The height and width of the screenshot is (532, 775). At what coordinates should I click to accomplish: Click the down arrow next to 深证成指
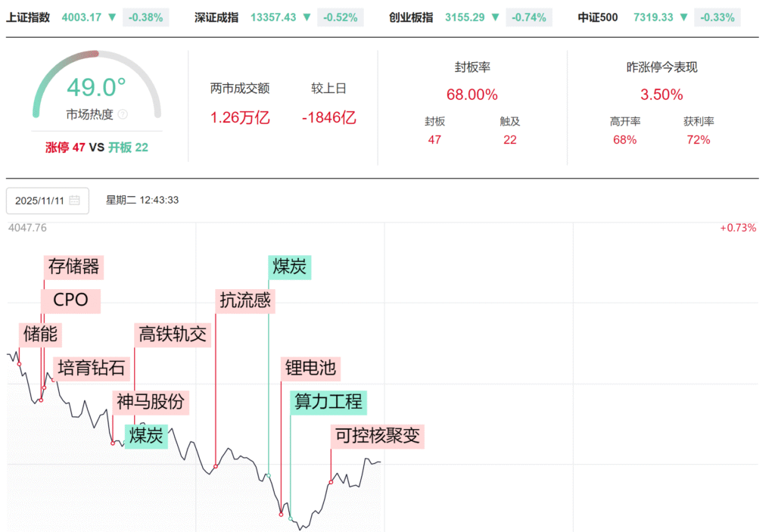307,17
